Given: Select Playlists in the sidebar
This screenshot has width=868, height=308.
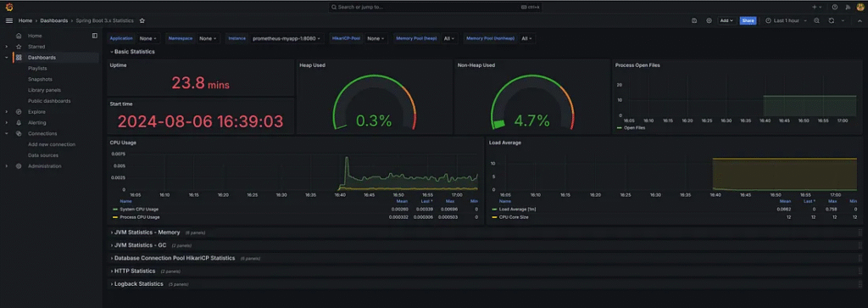Looking at the screenshot, I should click(x=37, y=68).
